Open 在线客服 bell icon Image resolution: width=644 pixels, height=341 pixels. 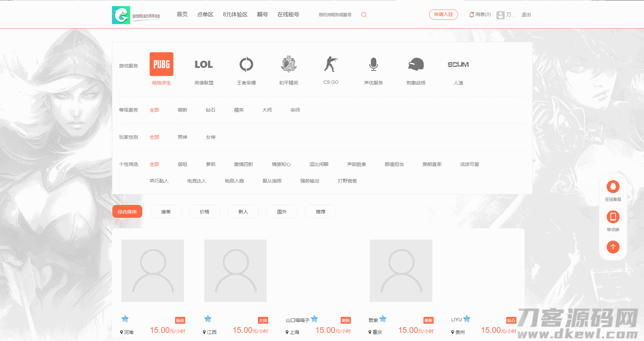click(x=613, y=187)
